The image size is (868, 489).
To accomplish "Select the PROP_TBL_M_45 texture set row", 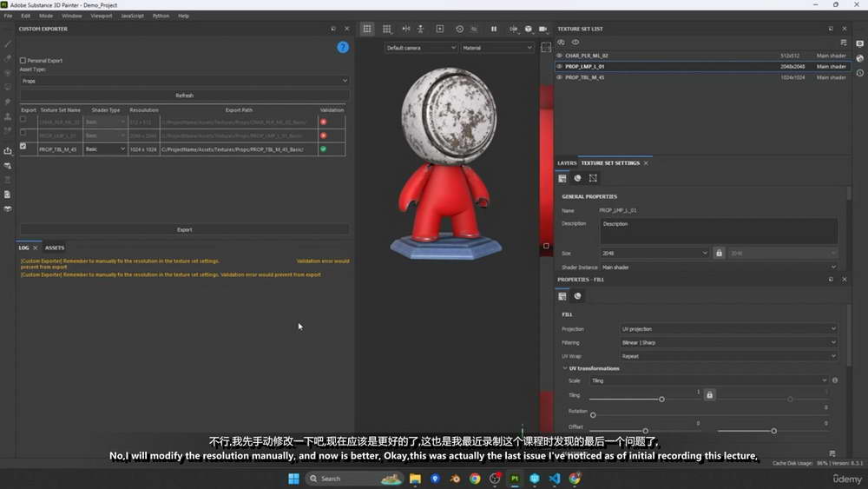I will (702, 77).
